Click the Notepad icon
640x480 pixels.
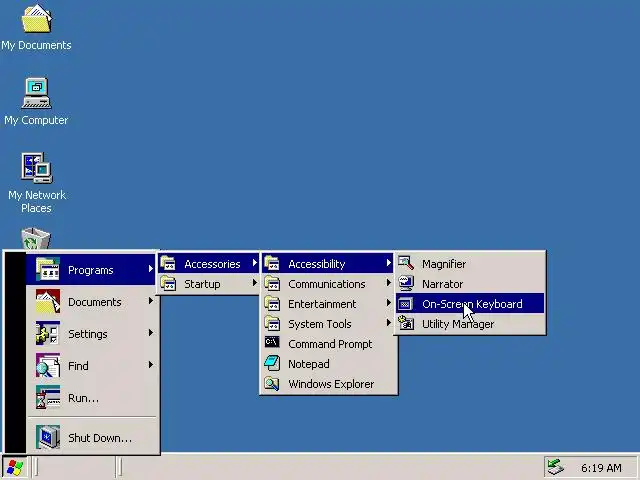tap(272, 363)
